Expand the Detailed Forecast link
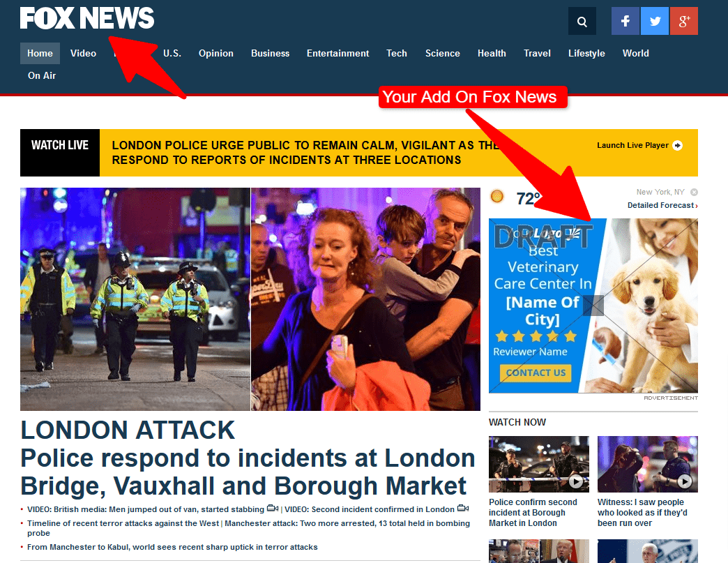The width and height of the screenshot is (728, 563). (662, 205)
